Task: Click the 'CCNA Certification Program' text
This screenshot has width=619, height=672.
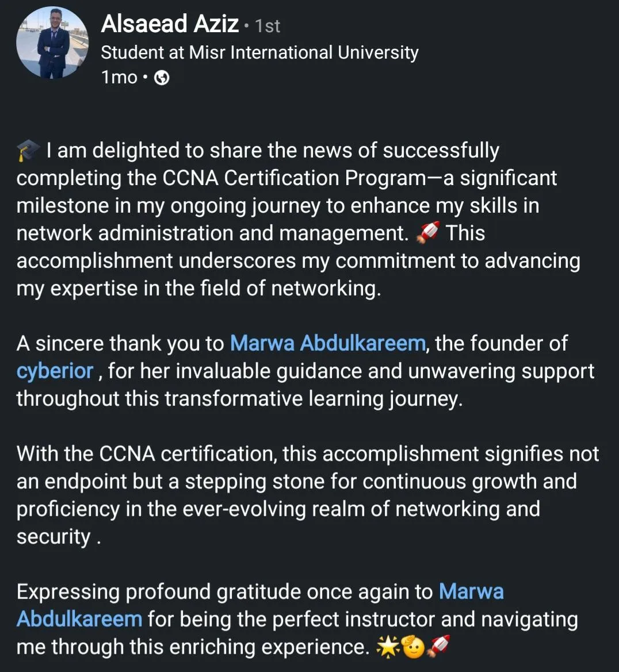Action: pyautogui.click(x=293, y=178)
